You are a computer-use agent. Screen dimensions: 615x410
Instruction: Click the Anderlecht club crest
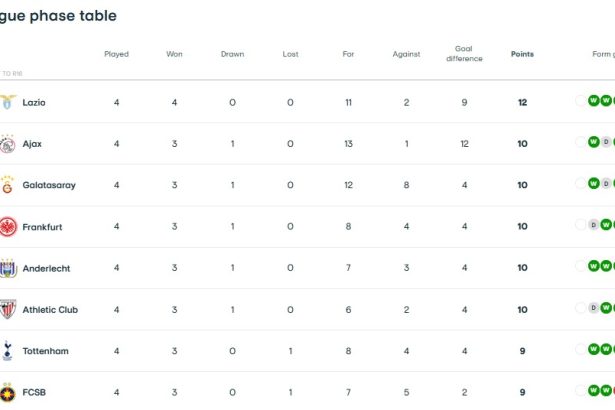tap(8, 268)
